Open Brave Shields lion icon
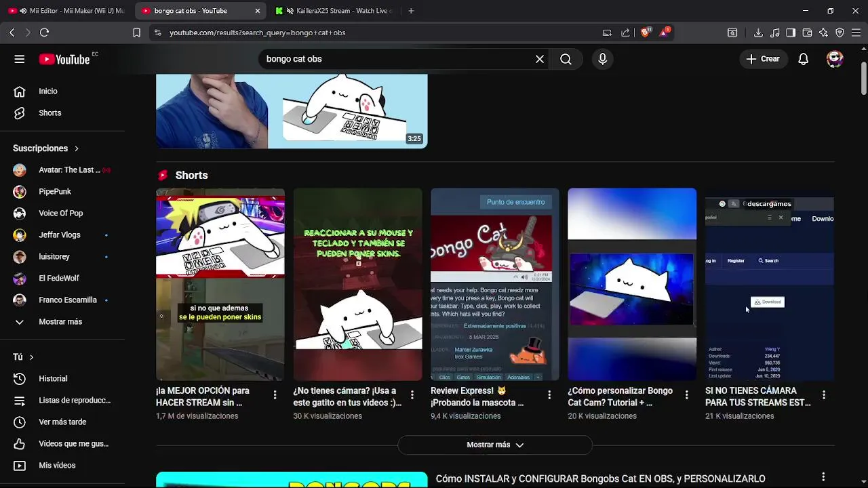 645,33
